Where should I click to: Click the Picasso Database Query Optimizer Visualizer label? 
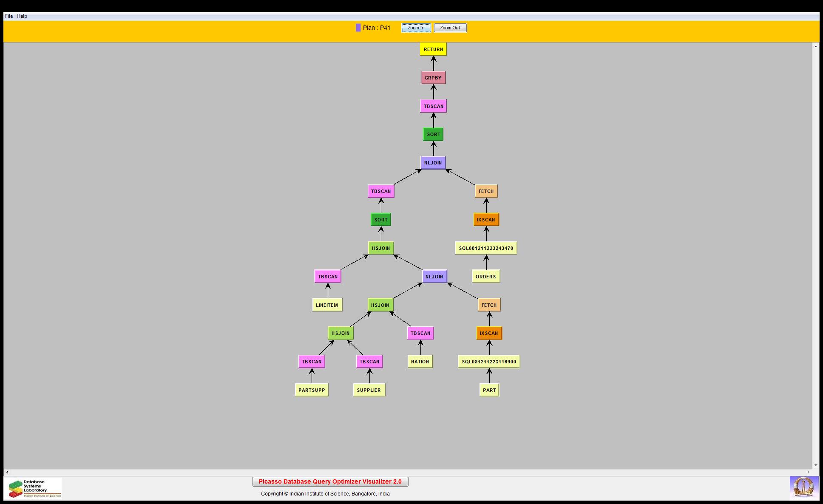330,481
